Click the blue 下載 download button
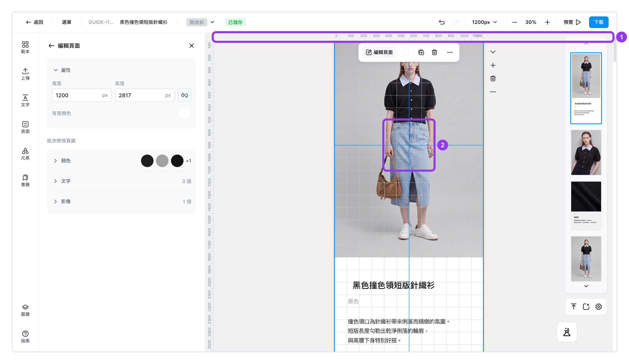Screen dimensions: 629x364 tap(599, 22)
